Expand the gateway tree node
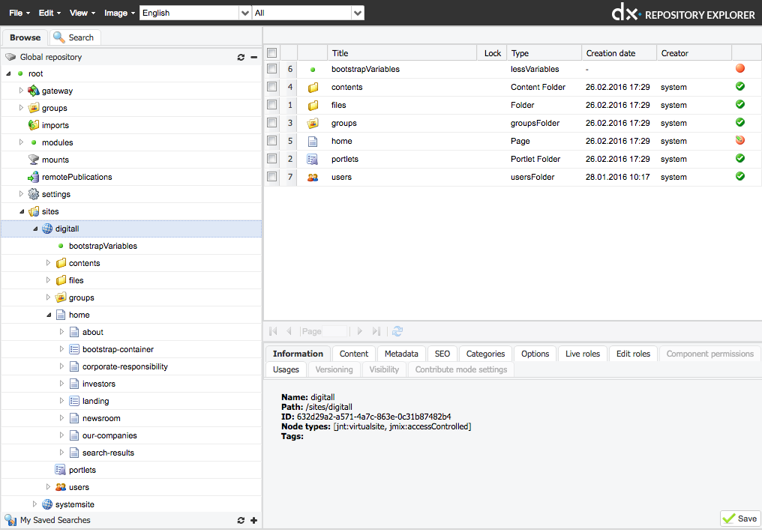The image size is (762, 532). pyautogui.click(x=21, y=90)
